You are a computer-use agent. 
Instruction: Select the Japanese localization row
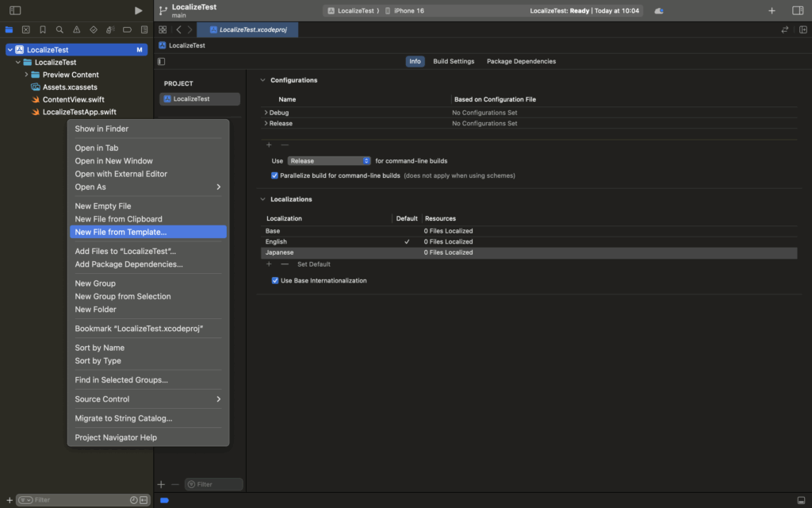(x=529, y=252)
